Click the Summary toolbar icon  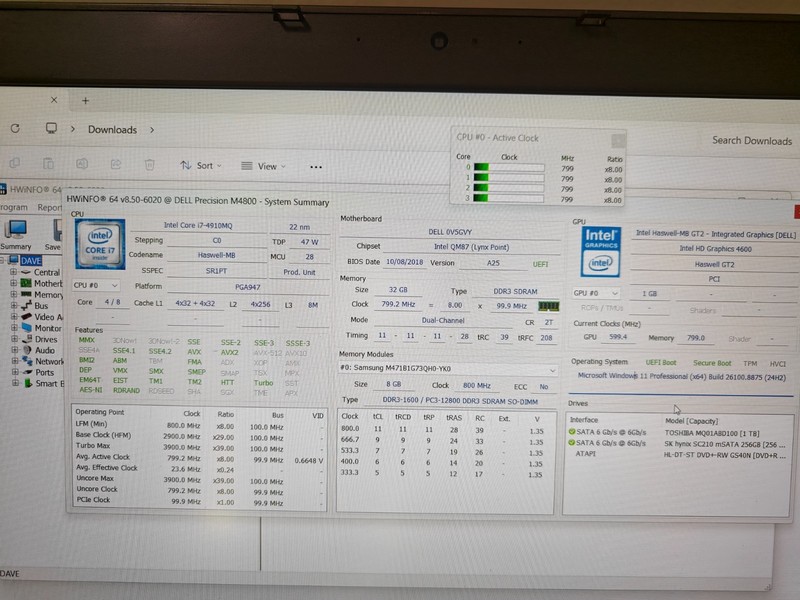click(x=16, y=235)
